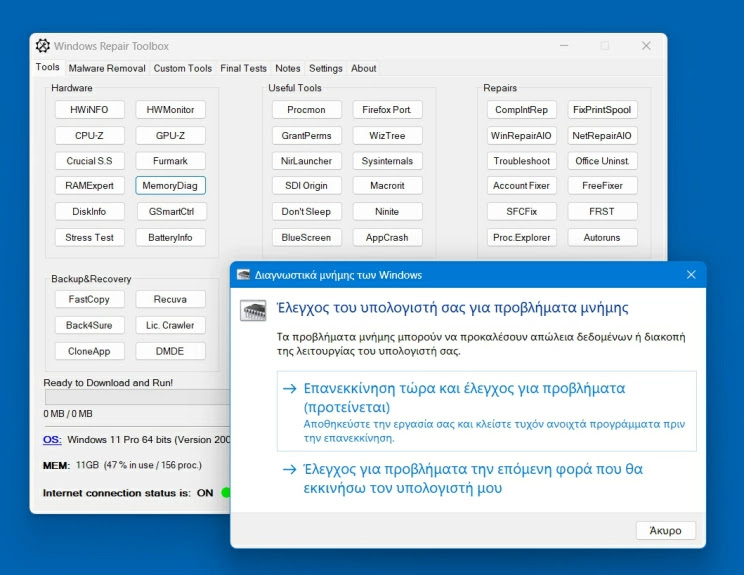Launch WinRepairAIO
The image size is (744, 575).
pyautogui.click(x=521, y=135)
